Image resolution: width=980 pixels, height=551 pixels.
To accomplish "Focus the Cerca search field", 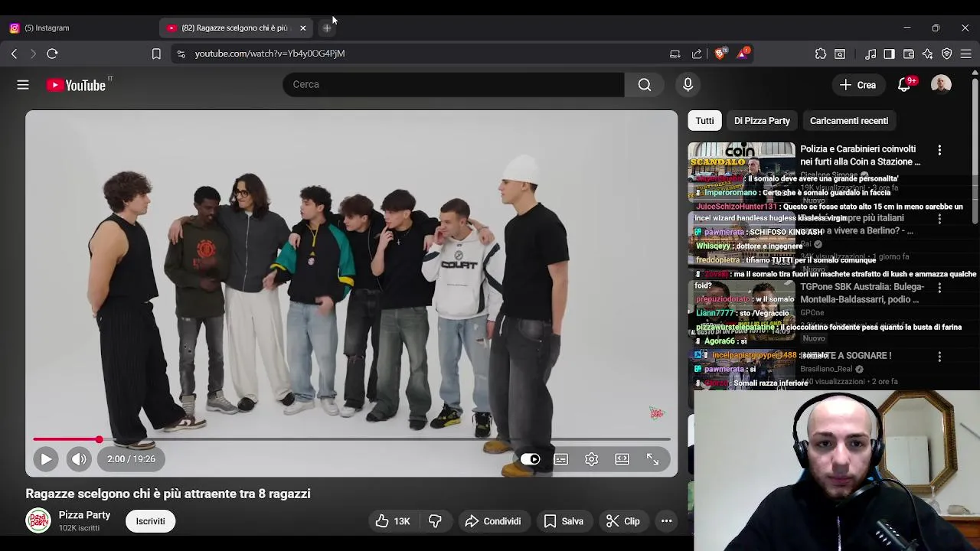I will (453, 84).
